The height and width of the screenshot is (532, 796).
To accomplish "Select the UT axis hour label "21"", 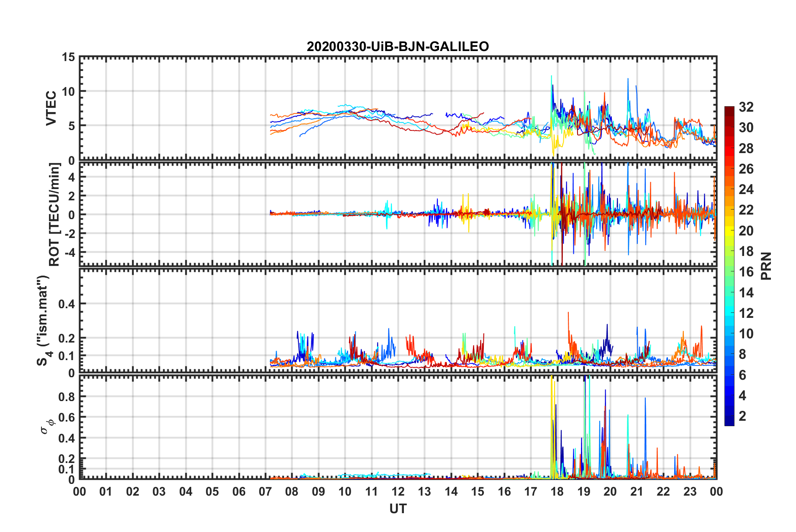I will (x=637, y=491).
